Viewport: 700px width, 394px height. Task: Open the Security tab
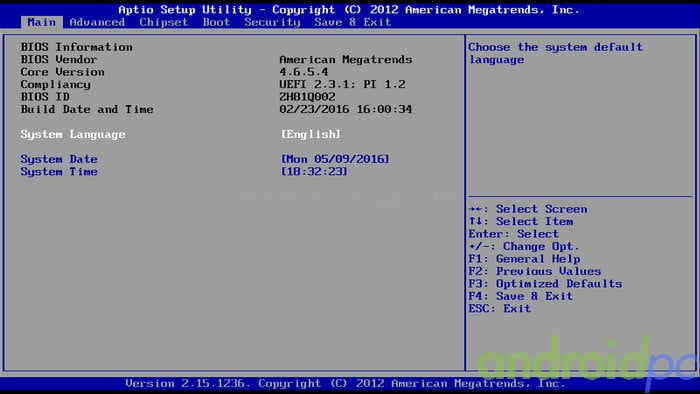point(272,22)
